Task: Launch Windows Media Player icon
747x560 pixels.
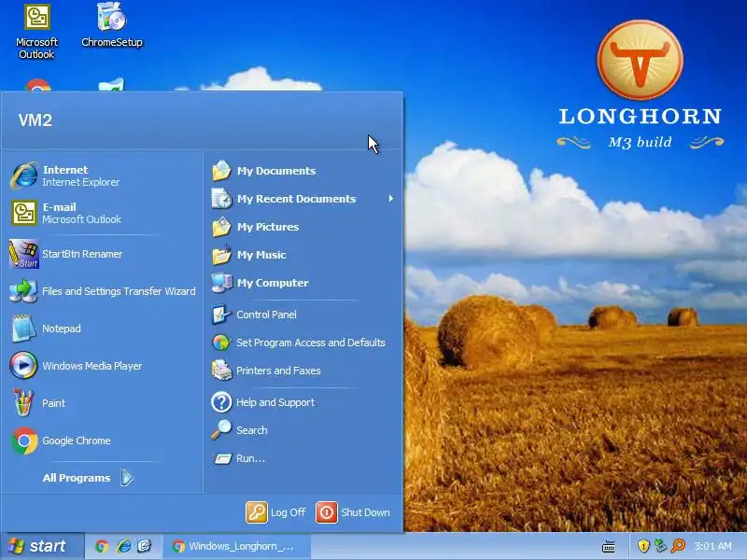Action: point(22,365)
